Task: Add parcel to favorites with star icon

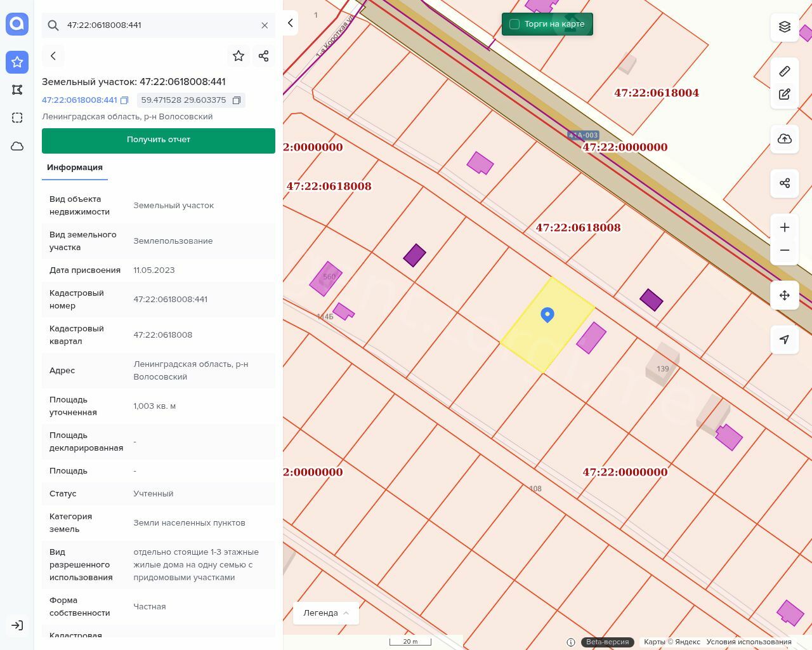Action: point(239,56)
